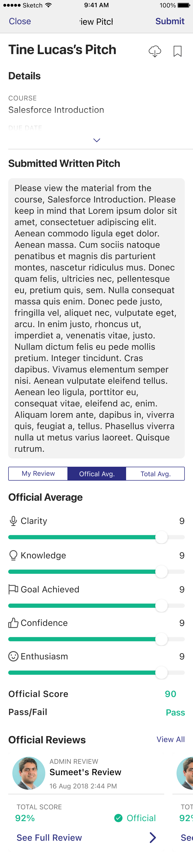Click the Clarity slider handle

[x=161, y=537]
